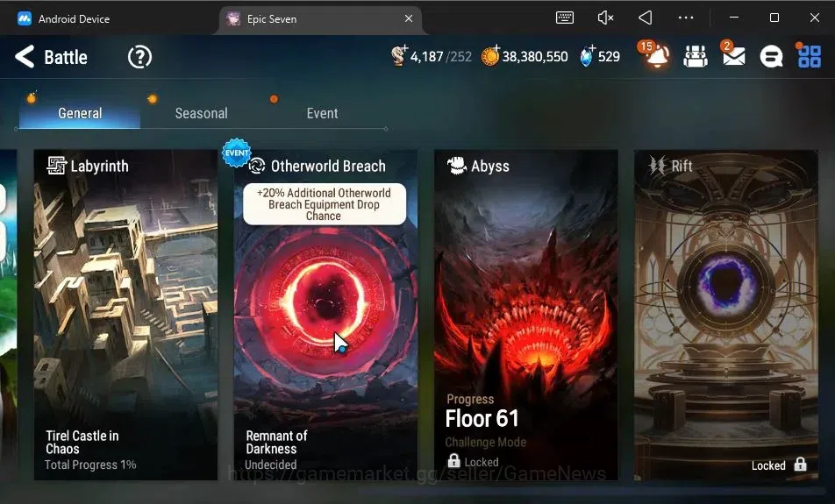Open the chat speech bubble icon

click(x=771, y=56)
